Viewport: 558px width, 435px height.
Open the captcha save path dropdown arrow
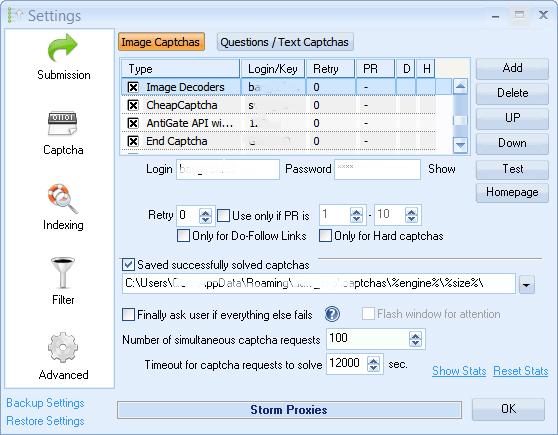pyautogui.click(x=526, y=285)
